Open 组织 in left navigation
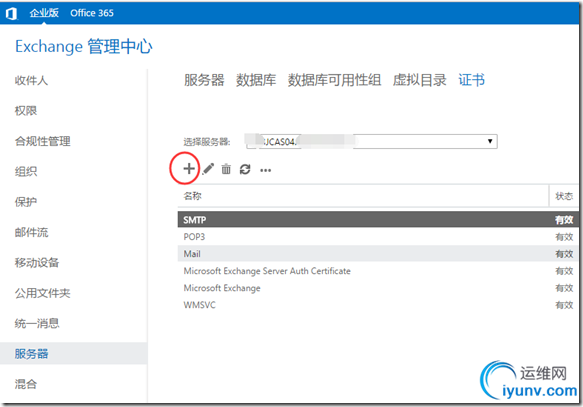Image resolution: width=583 pixels, height=407 pixels. tap(26, 171)
